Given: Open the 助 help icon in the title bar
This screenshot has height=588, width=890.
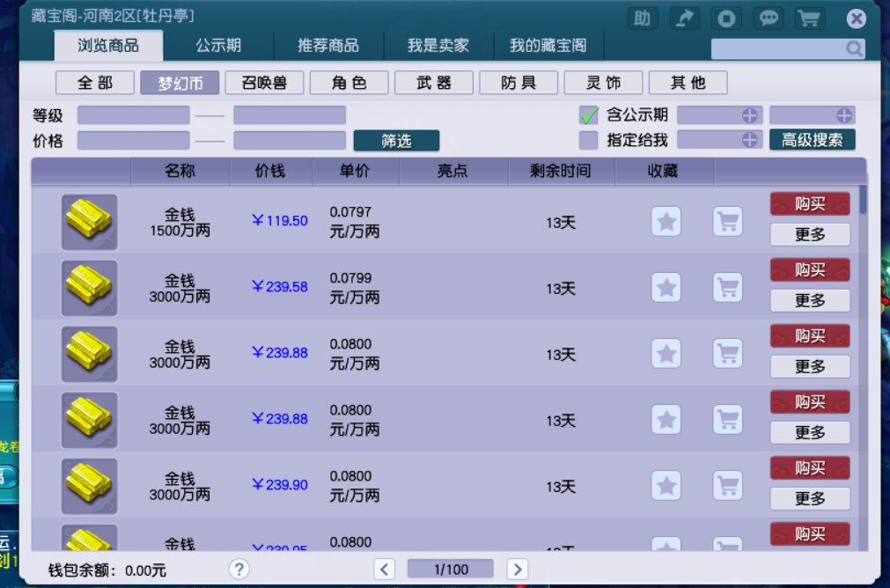Looking at the screenshot, I should pyautogui.click(x=642, y=18).
